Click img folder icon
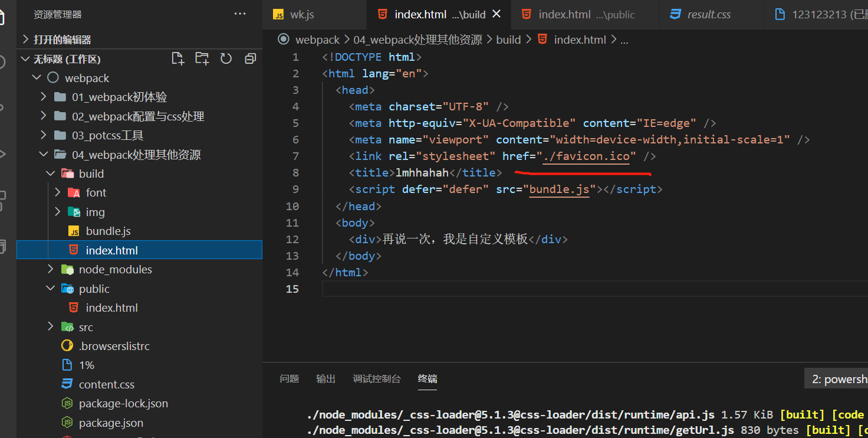This screenshot has height=438, width=868. 74,212
